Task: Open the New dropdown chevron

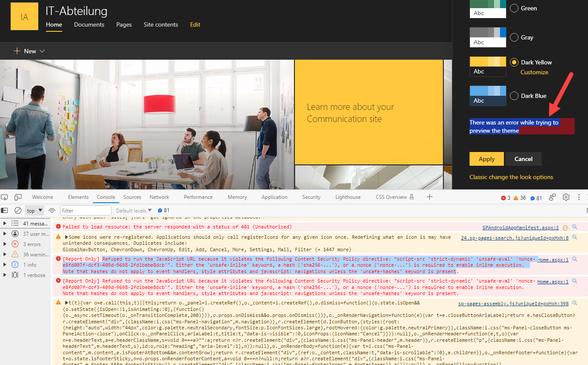Action: coord(42,51)
